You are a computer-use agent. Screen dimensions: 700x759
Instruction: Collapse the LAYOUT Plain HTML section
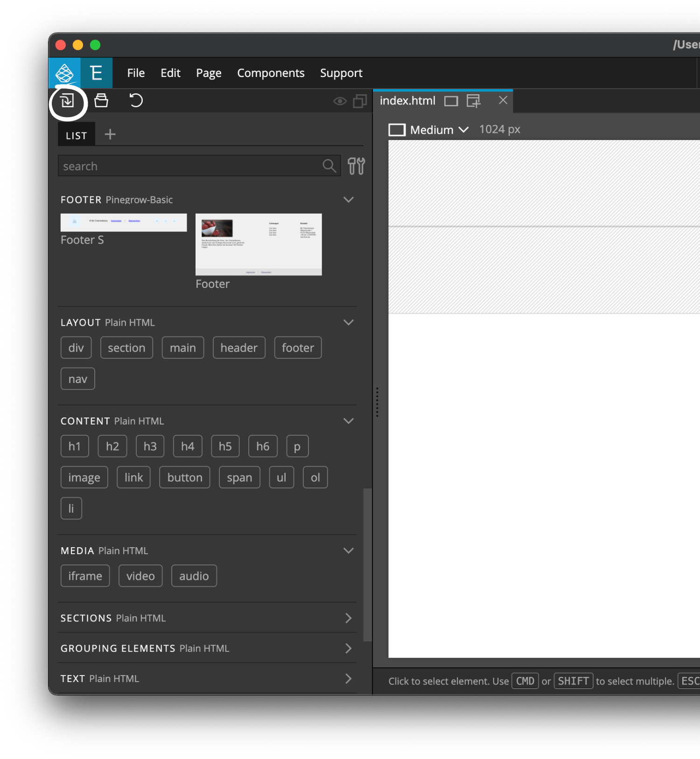pos(349,322)
